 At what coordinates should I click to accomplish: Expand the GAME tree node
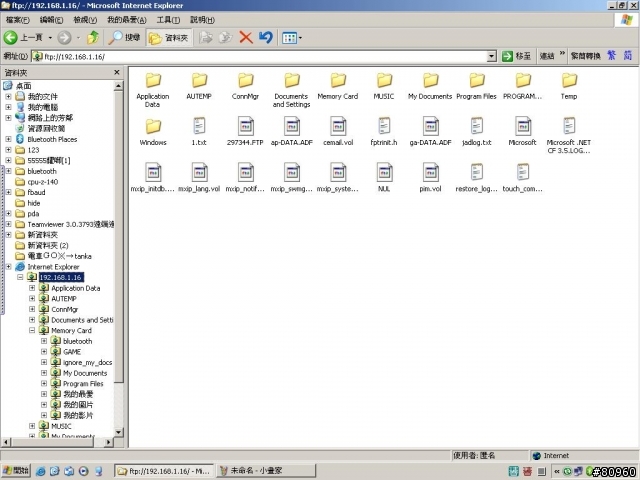(x=44, y=351)
